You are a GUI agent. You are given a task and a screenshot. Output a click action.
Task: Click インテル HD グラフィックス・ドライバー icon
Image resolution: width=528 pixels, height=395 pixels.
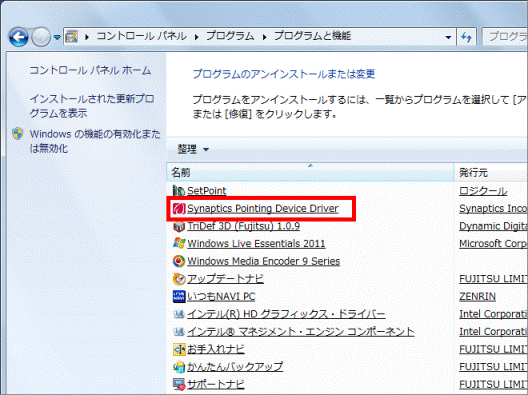tap(179, 314)
